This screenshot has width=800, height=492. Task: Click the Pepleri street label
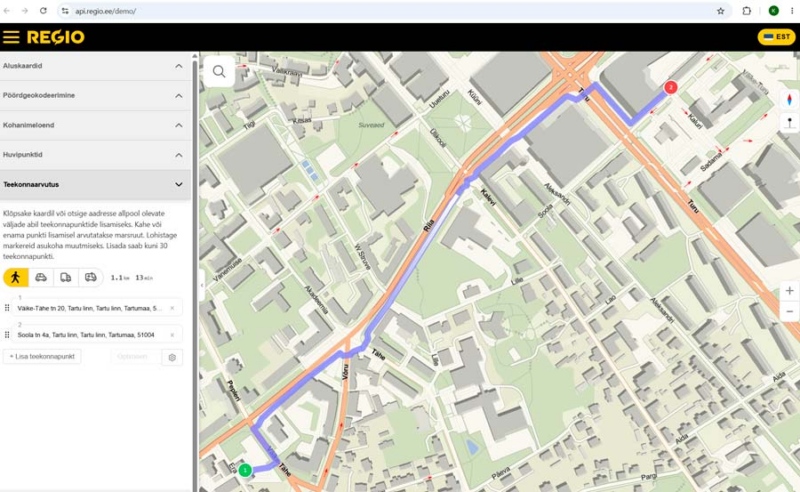[233, 390]
